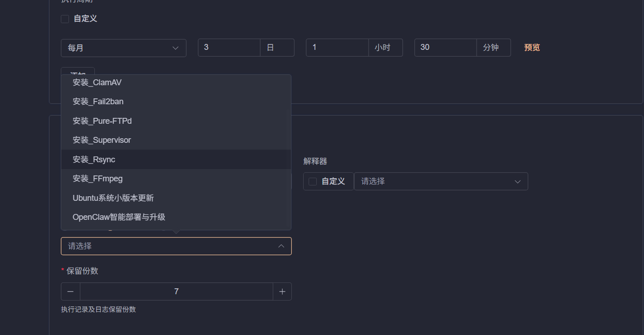This screenshot has height=335, width=644.
Task: Click the minute field showing 30
Action: (x=445, y=48)
